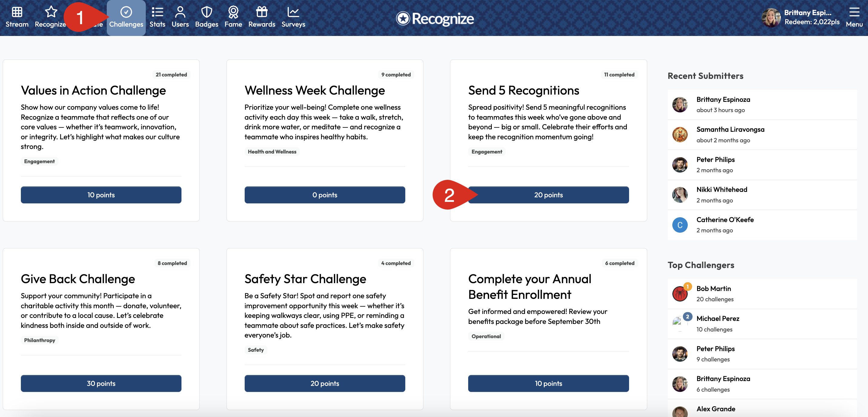Click the Recognize logo

435,18
